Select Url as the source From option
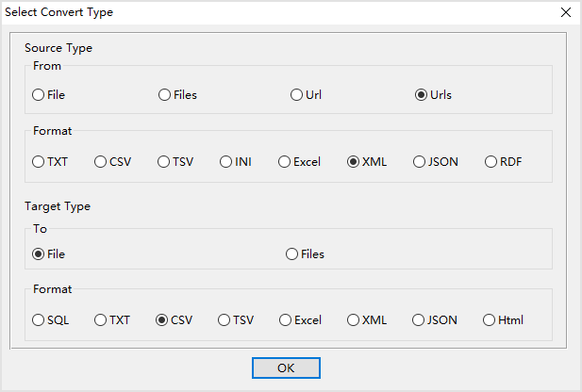Image resolution: width=582 pixels, height=392 pixels. point(297,95)
